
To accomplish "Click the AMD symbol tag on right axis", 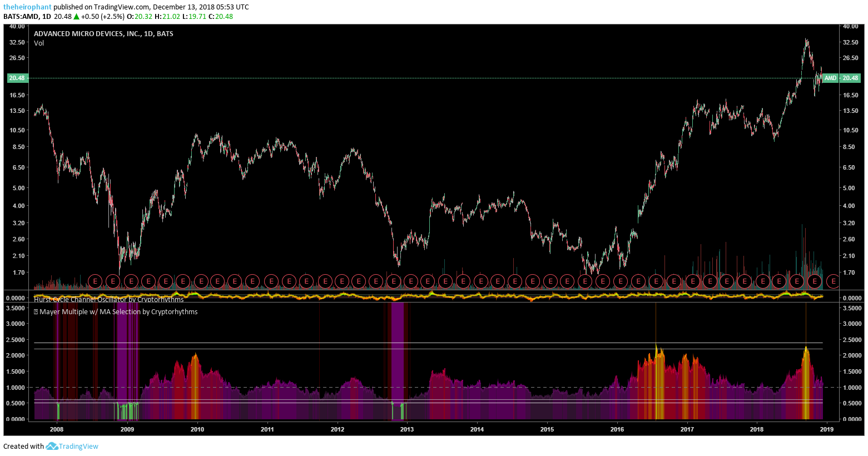I will tap(830, 78).
